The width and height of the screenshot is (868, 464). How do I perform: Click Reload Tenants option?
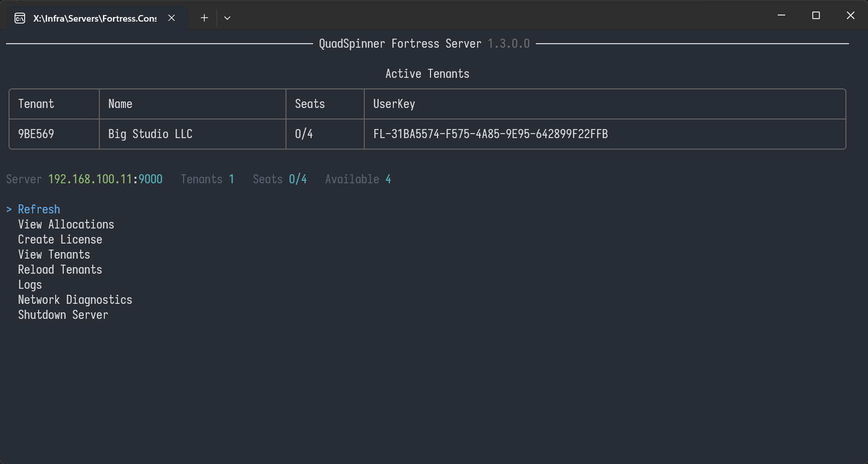click(60, 270)
